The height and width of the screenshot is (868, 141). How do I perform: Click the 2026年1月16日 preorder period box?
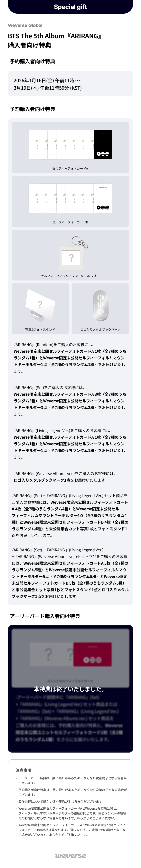[70, 84]
